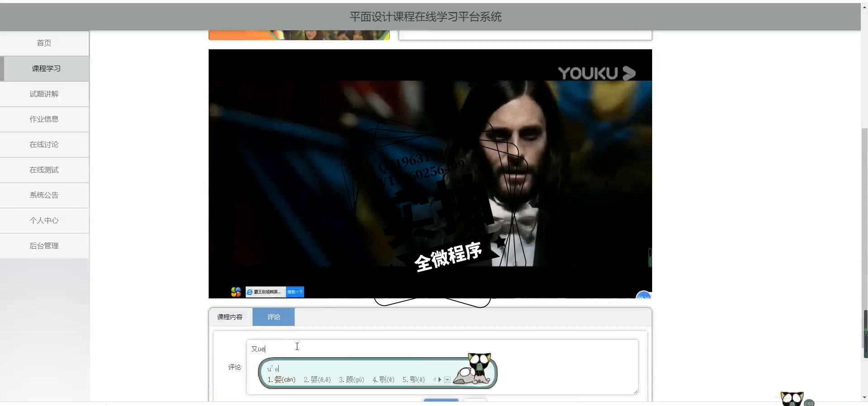This screenshot has height=406, width=868.
Task: Click the blue round badge at video corner
Action: (x=644, y=295)
